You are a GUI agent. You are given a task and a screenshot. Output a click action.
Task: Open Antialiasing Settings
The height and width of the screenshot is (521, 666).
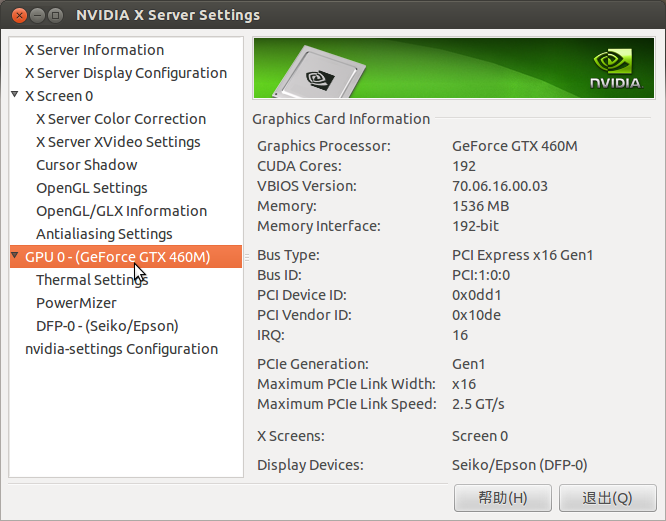click(x=104, y=234)
